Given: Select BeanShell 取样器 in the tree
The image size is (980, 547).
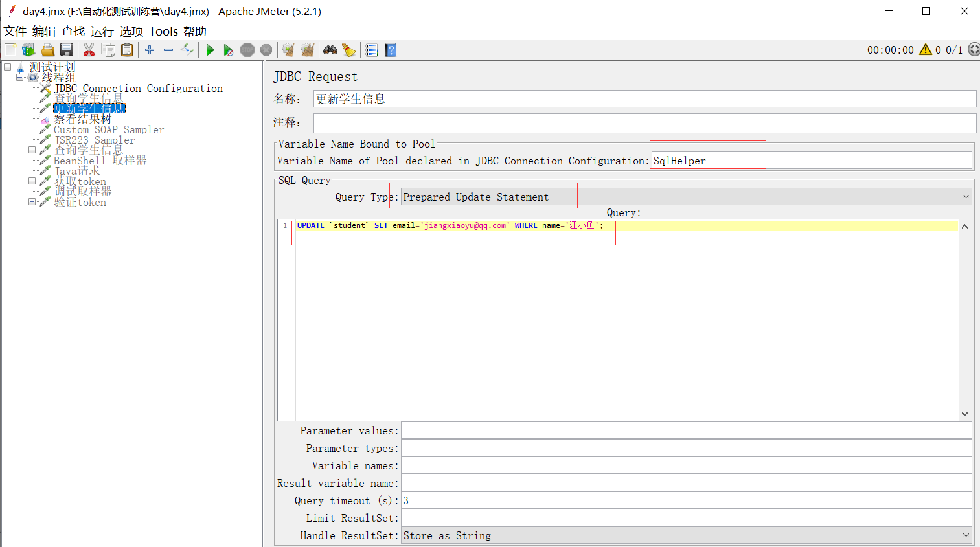Looking at the screenshot, I should (x=100, y=161).
